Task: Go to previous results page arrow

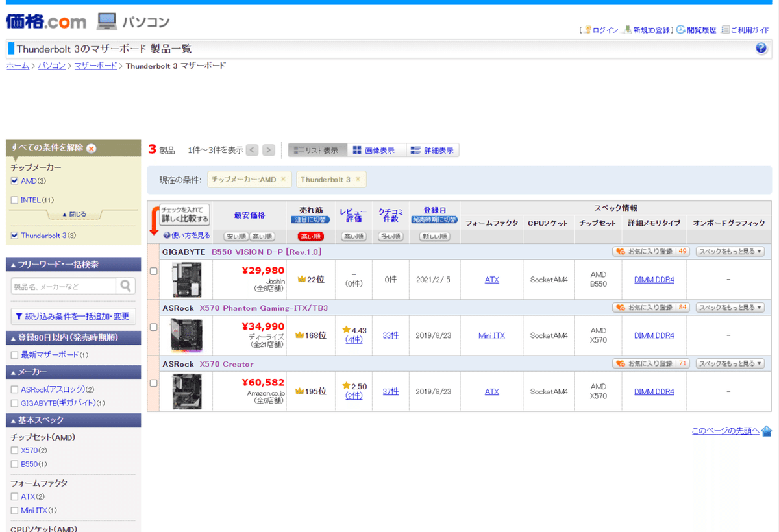Action: [252, 151]
